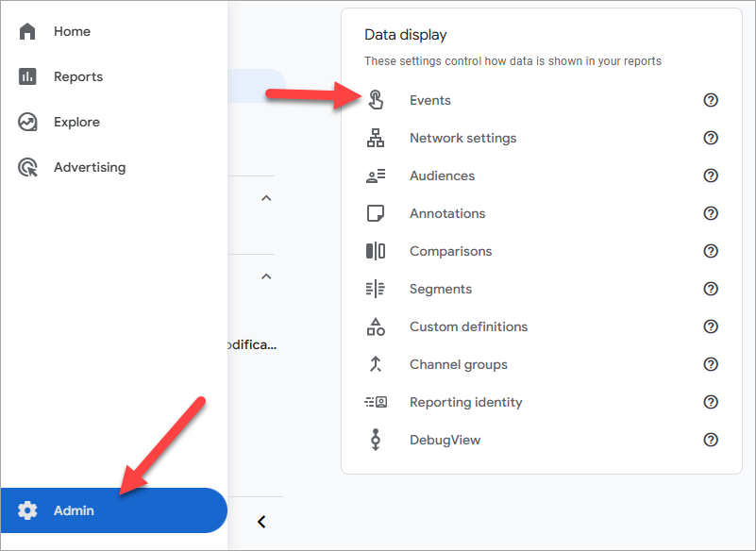This screenshot has width=756, height=551.
Task: Open the Events touch-pointer icon
Action: (376, 100)
